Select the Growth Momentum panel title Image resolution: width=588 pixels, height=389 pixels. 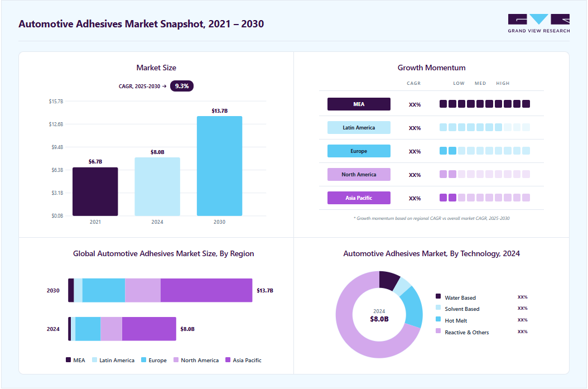[x=431, y=68]
